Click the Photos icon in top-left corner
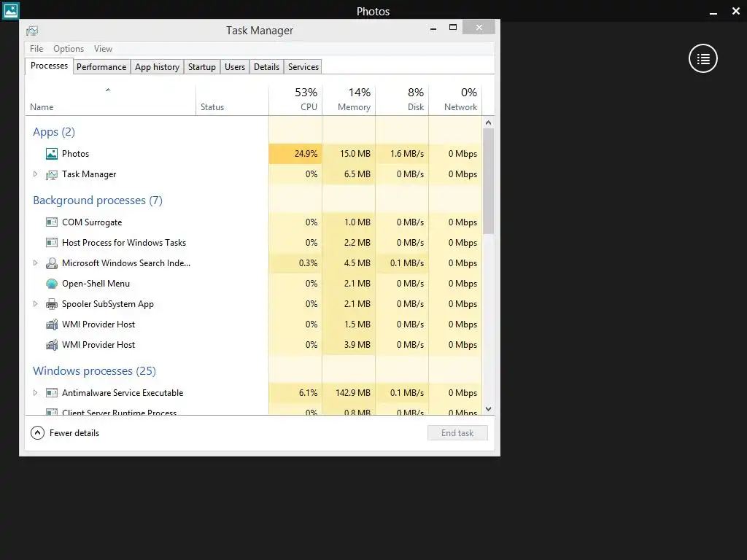747x560 pixels. pyautogui.click(x=10, y=10)
